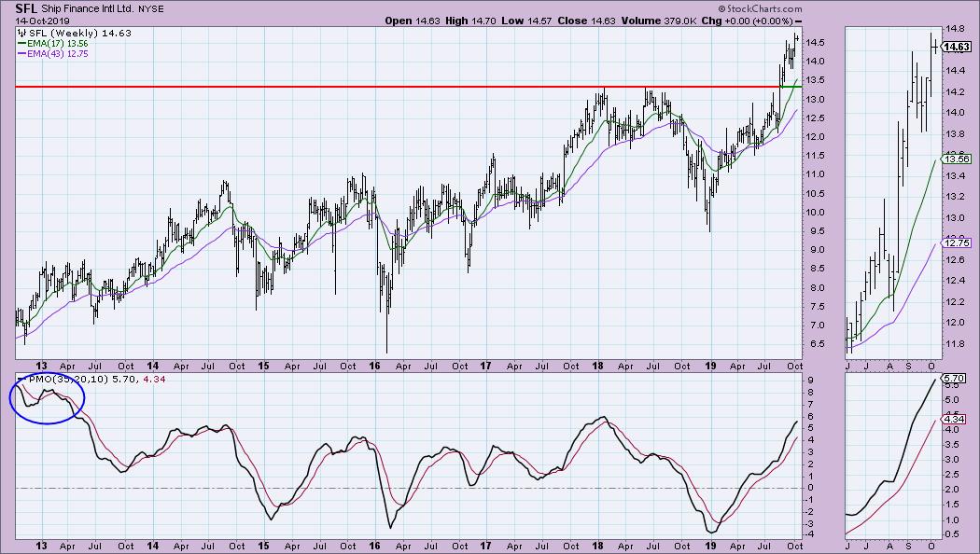
Task: Click the bar-chart icon before SFL (Weekly)
Action: point(22,33)
